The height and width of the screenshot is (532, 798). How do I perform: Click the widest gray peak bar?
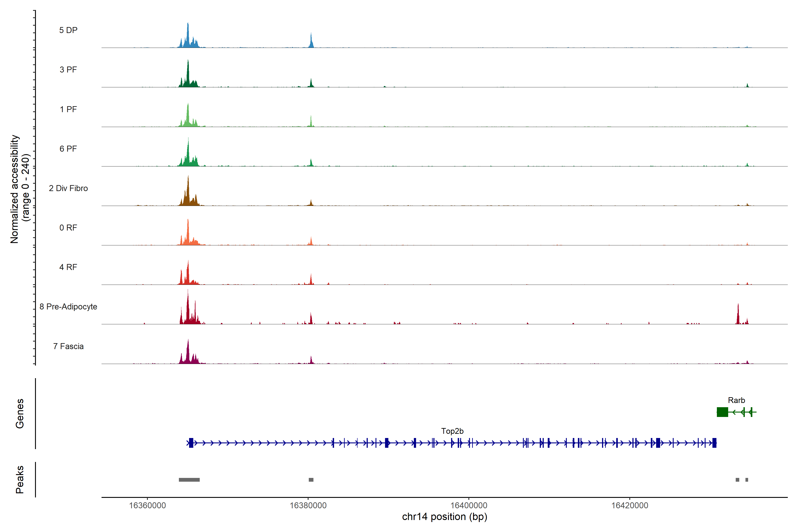189,480
